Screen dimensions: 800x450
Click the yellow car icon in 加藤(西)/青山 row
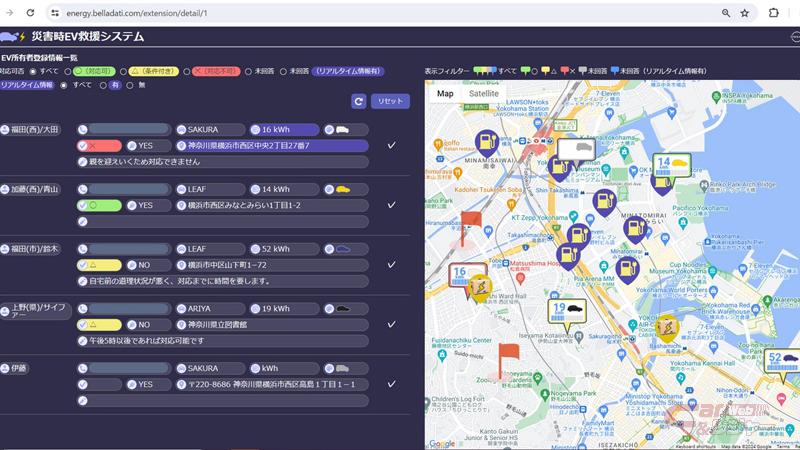pos(343,189)
